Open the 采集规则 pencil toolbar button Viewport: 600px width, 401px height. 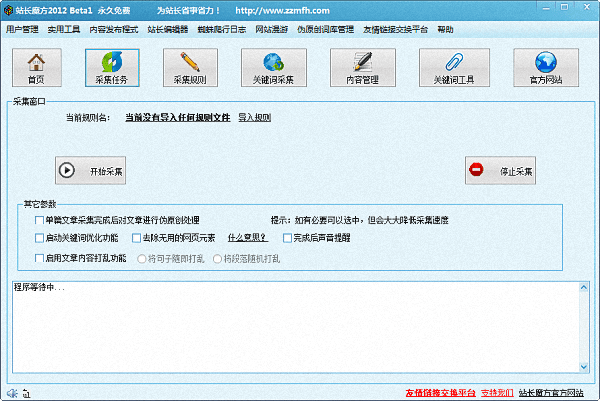(190, 66)
